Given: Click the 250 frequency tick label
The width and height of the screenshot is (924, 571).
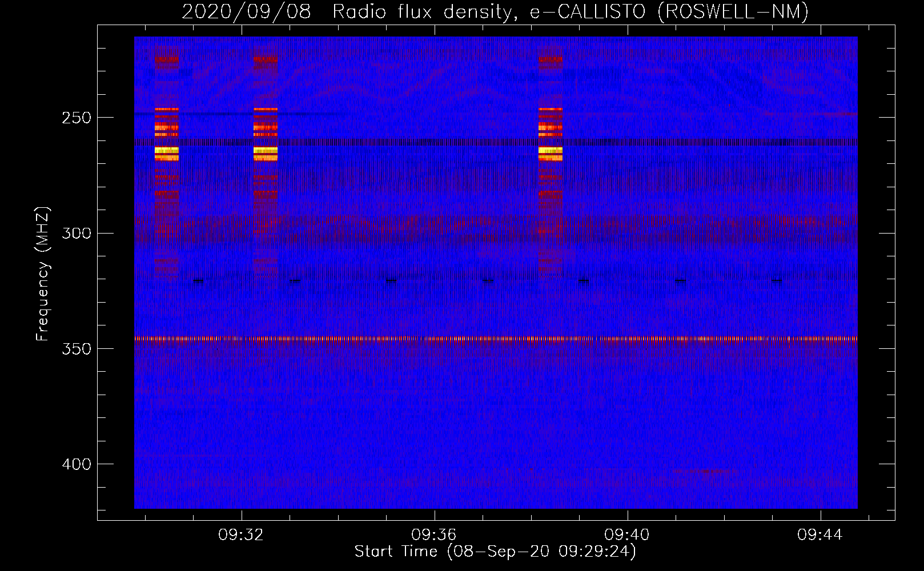Looking at the screenshot, I should coord(77,118).
